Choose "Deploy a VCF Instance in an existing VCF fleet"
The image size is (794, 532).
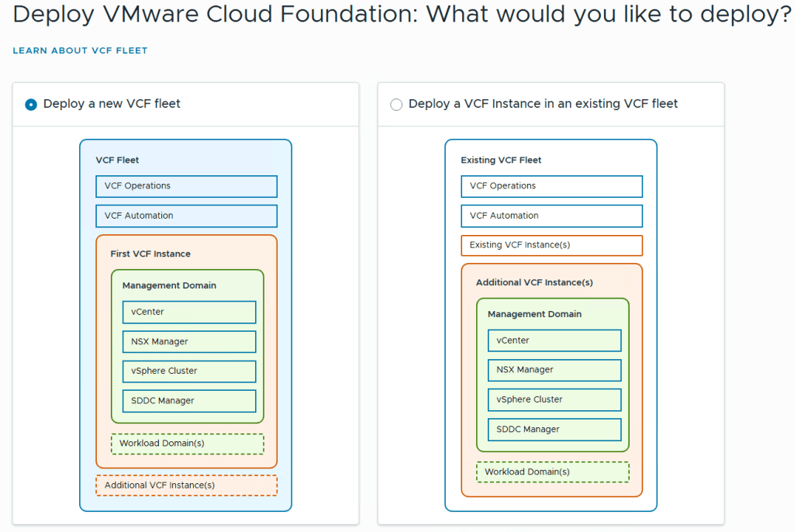click(x=397, y=105)
